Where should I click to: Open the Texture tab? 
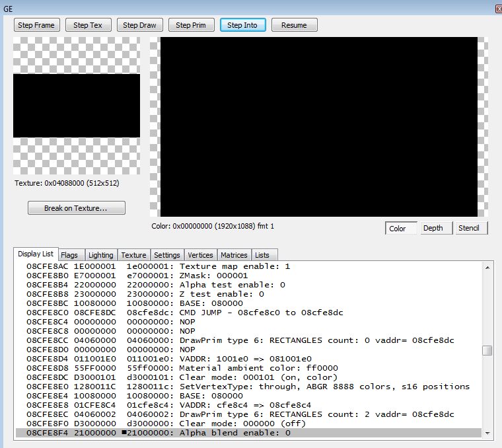pyautogui.click(x=133, y=255)
